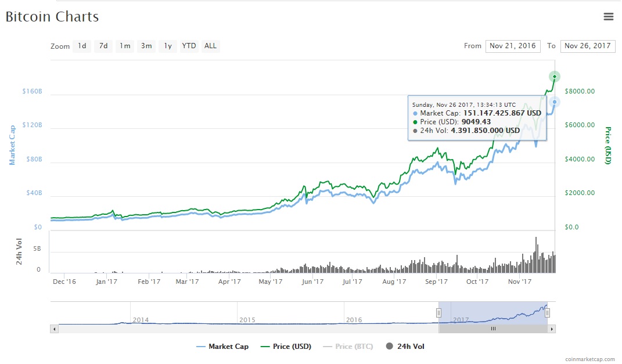Click the Market Cap axis title
This screenshot has width=622, height=364.
12,145
